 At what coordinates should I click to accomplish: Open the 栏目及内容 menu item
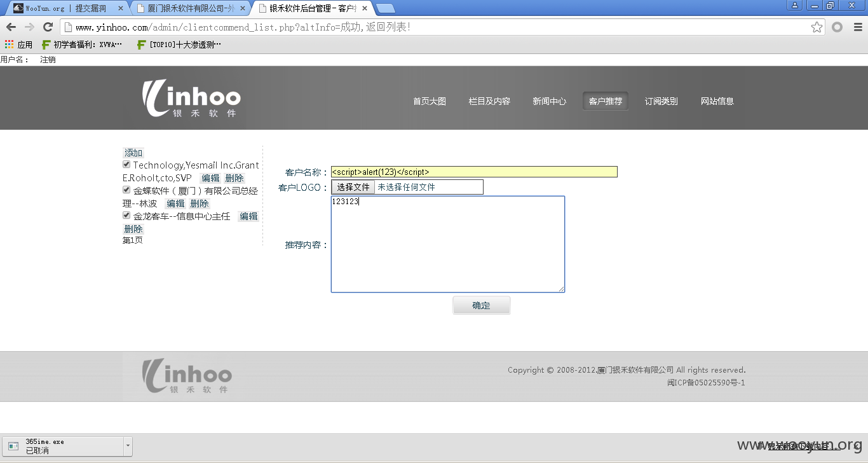click(489, 101)
